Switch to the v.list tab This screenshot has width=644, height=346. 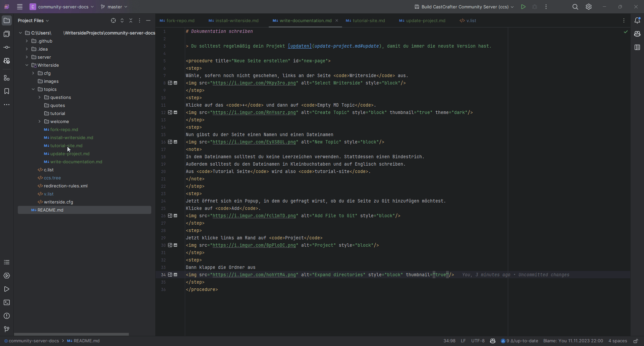471,21
